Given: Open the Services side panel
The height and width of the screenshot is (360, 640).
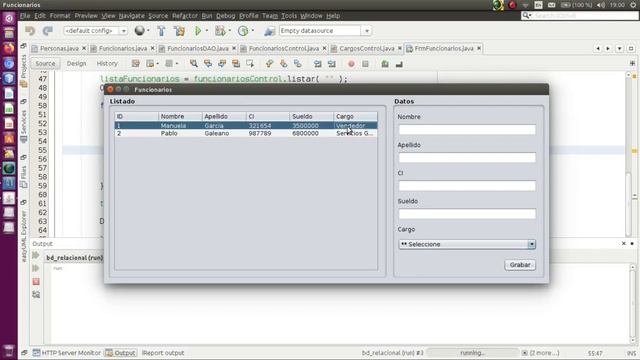Looking at the screenshot, I should pos(24,126).
